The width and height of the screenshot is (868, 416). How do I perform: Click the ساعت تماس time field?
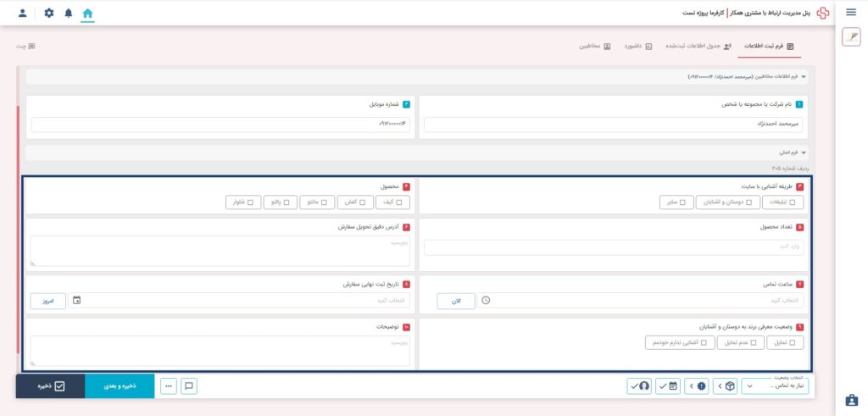click(x=641, y=301)
